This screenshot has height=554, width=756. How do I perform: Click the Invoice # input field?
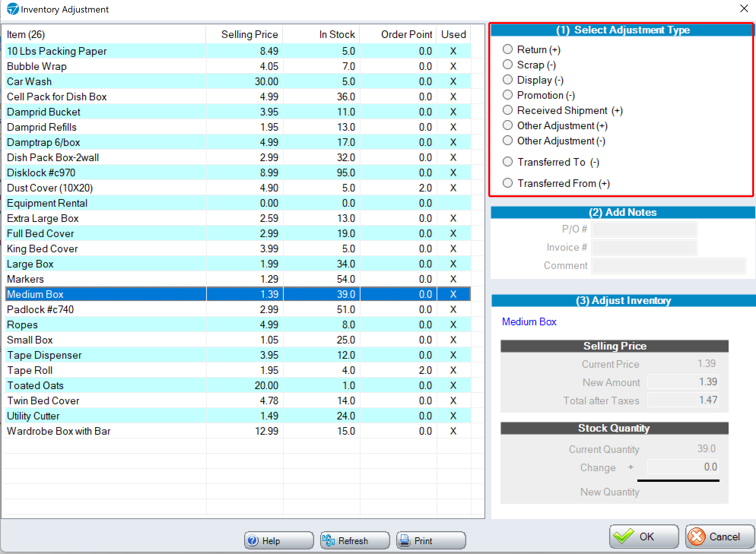click(x=644, y=247)
